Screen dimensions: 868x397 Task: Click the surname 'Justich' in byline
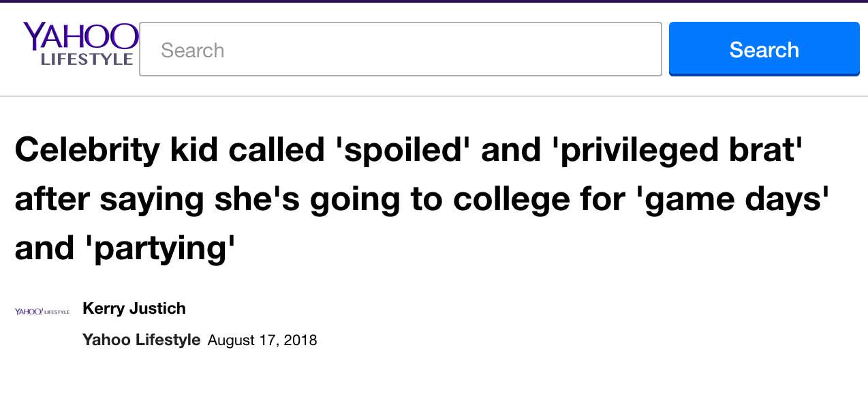(159, 308)
